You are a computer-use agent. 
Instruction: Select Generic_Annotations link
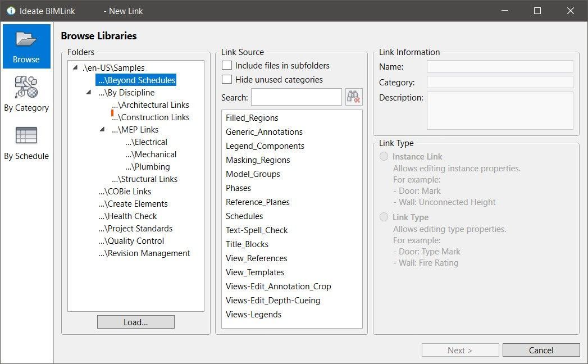[264, 131]
